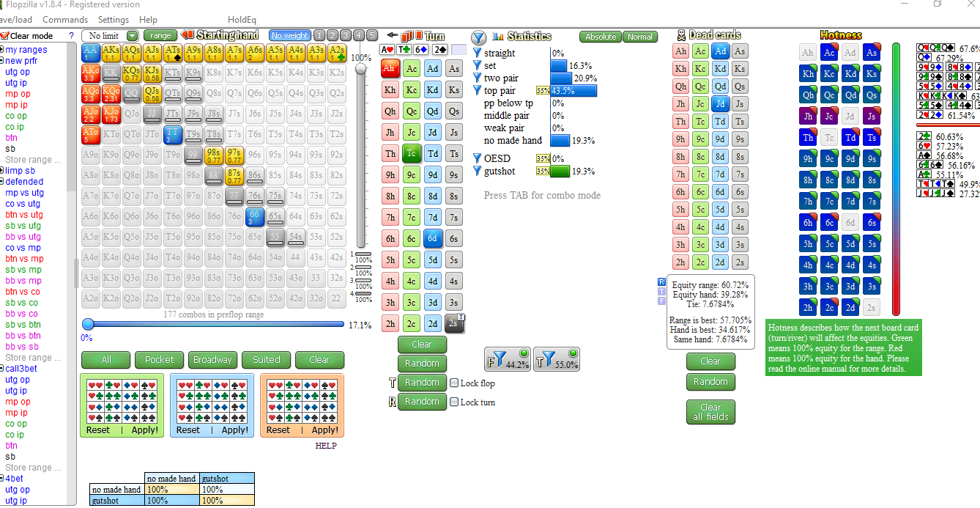Click the Broadway preset button
Viewport: 980px width, 508px height.
point(213,360)
